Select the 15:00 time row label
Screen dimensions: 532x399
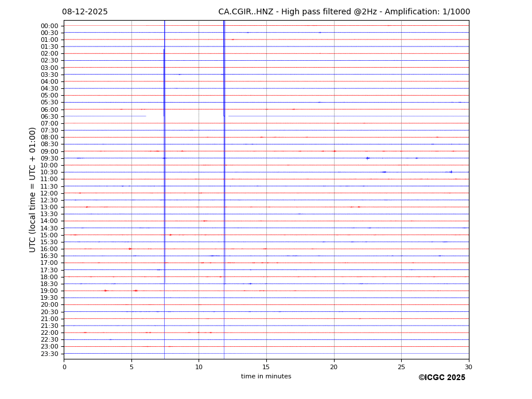click(x=49, y=235)
